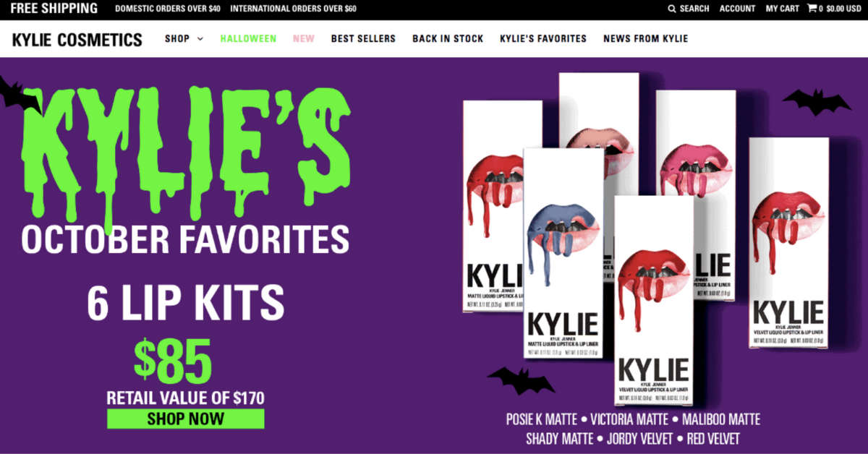Viewport: 868px width, 454px height.
Task: Click the green Shop Now button
Action: click(x=186, y=419)
